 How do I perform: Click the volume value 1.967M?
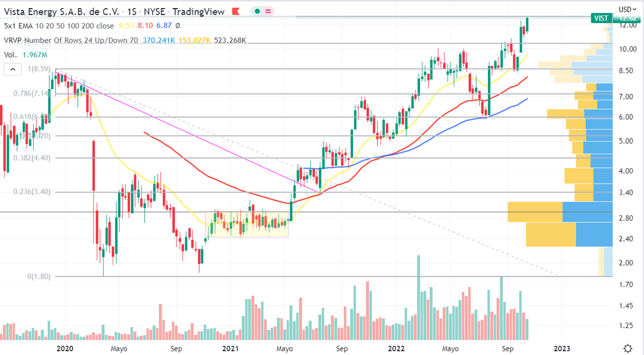click(35, 55)
